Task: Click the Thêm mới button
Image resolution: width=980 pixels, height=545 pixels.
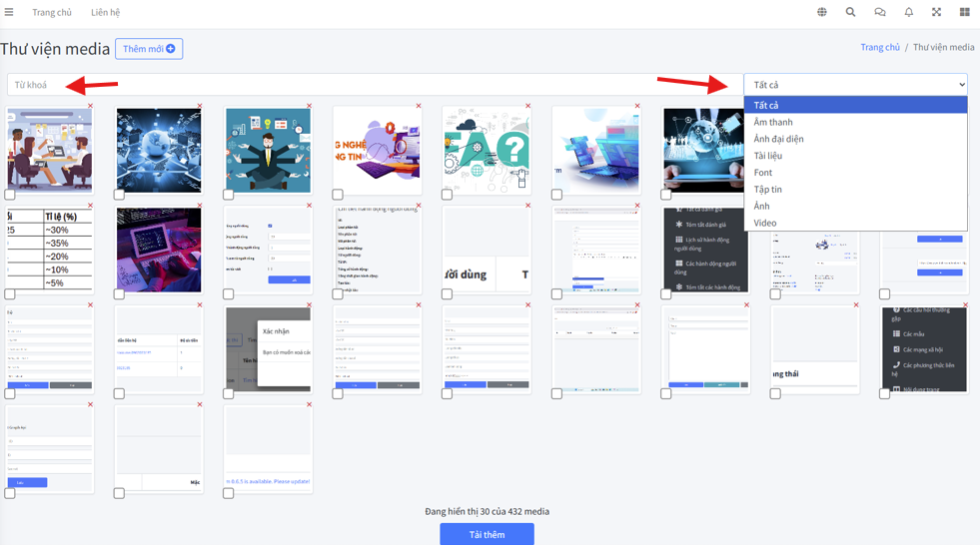Action: point(149,49)
